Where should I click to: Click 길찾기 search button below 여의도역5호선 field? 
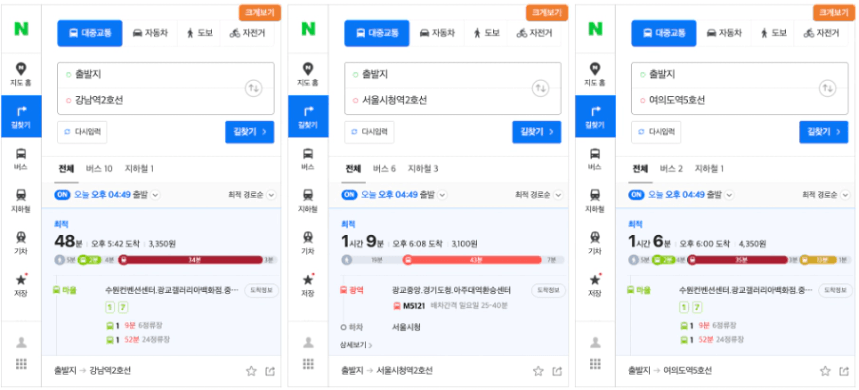[823, 132]
